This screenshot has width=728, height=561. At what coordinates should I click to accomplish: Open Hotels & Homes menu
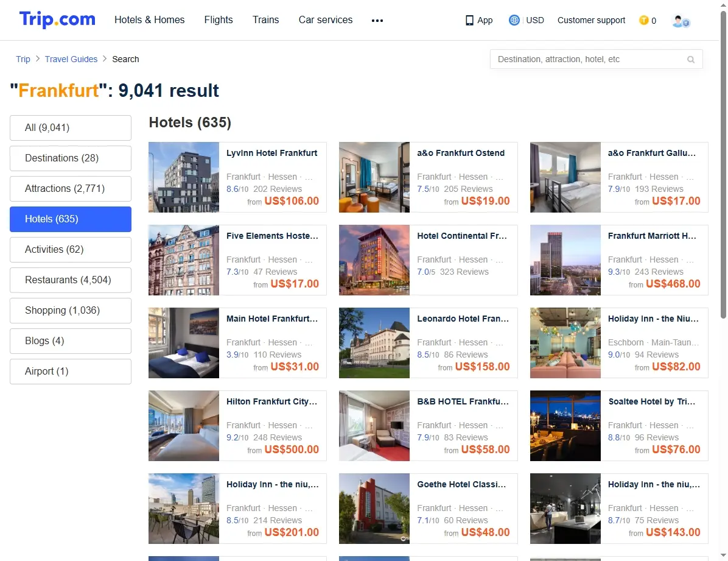(150, 20)
